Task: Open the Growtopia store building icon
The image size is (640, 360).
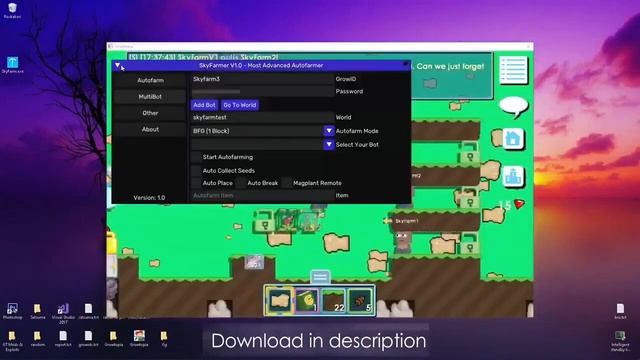Action: point(513,176)
